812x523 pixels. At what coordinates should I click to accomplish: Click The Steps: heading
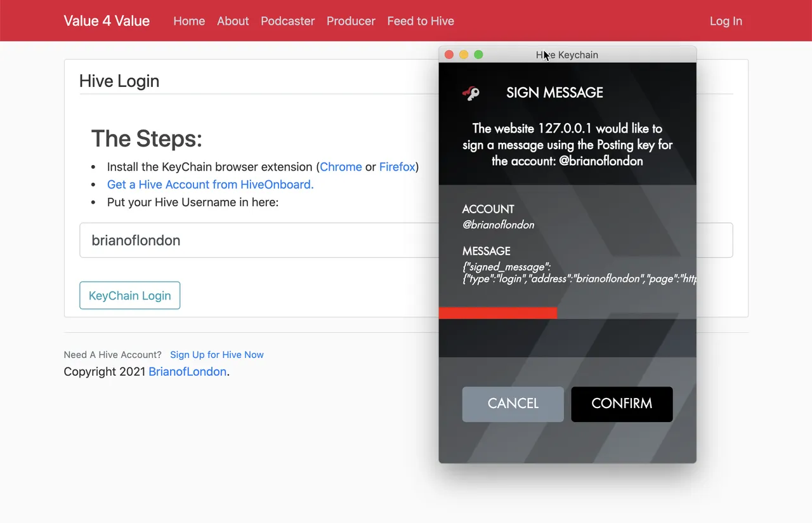click(x=147, y=138)
